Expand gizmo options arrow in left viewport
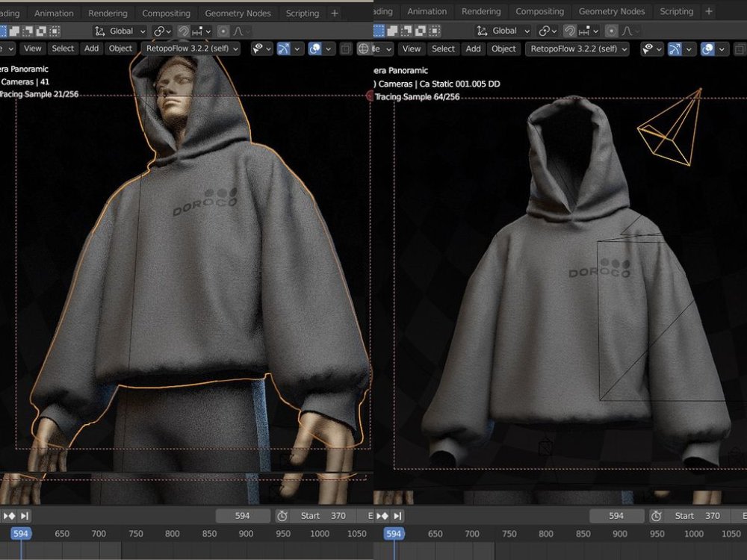The width and height of the screenshot is (747, 560). [297, 49]
